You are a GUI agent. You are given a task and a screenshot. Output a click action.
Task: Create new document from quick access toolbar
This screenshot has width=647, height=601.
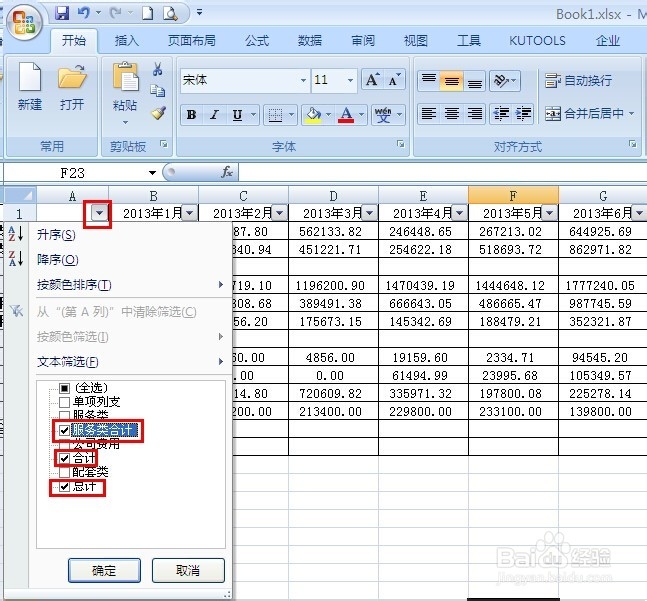click(x=148, y=13)
